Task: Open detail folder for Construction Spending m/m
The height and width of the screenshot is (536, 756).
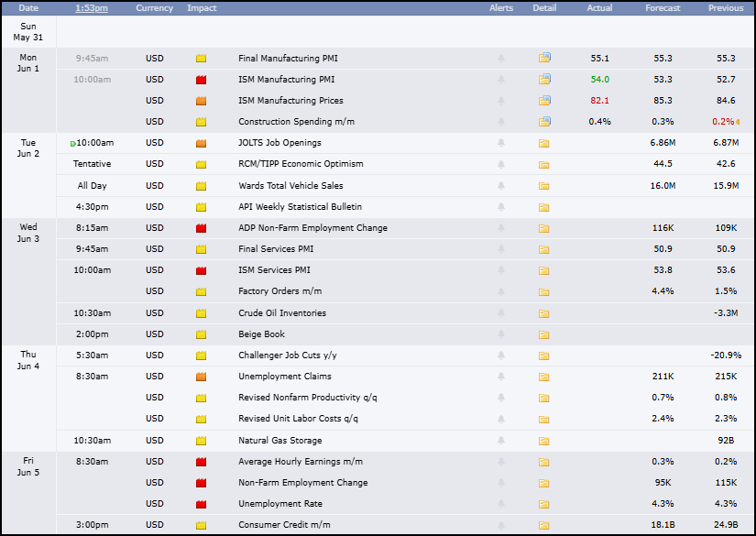Action: pyautogui.click(x=544, y=122)
